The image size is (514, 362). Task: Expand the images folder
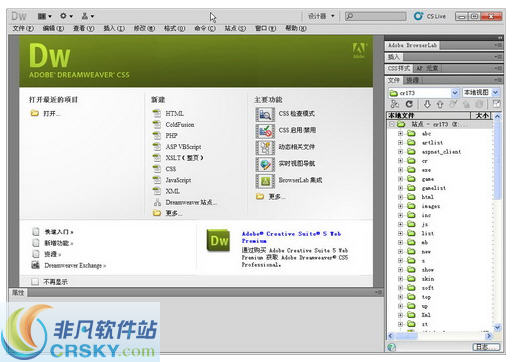[400, 206]
